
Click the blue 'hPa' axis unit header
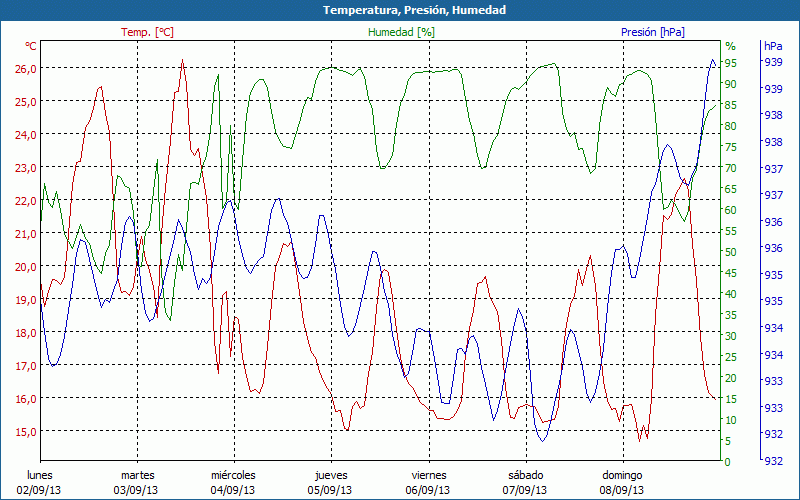[x=773, y=46]
